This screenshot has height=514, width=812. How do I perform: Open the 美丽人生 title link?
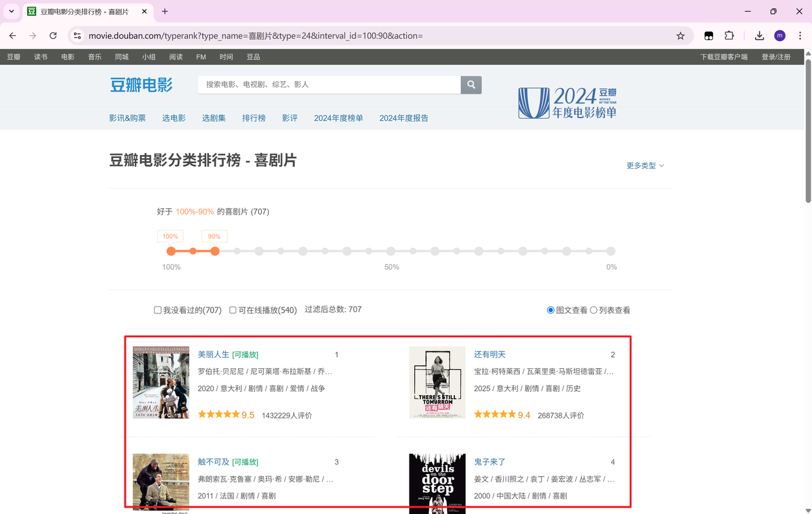click(214, 355)
